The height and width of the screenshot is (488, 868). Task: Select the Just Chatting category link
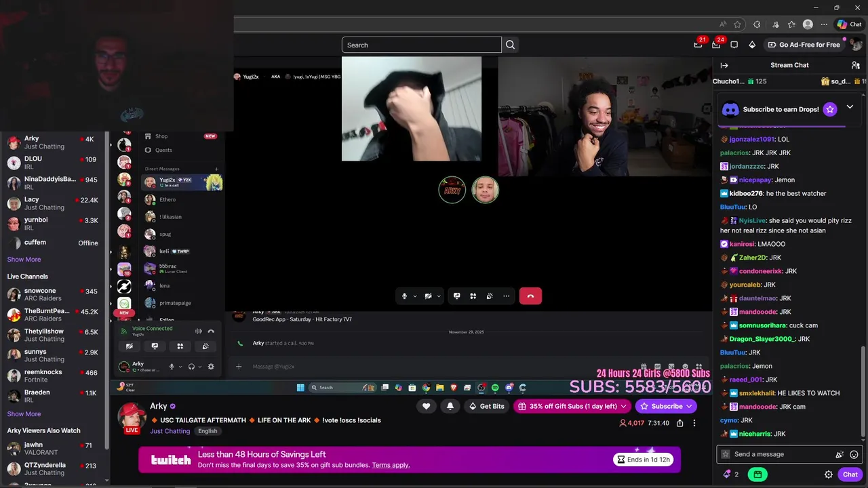(x=170, y=431)
